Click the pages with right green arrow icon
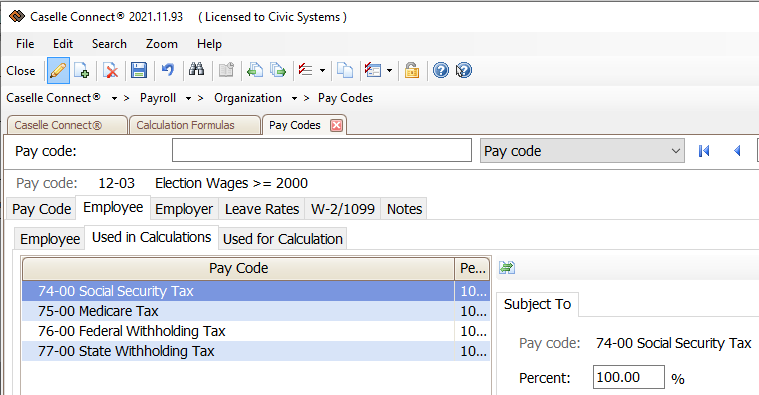This screenshot has width=759, height=395. point(278,71)
